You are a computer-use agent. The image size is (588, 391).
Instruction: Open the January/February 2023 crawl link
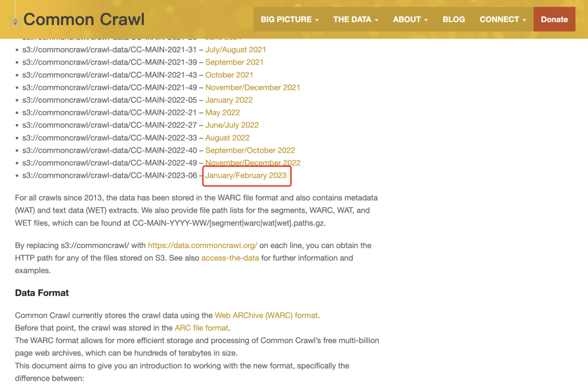click(x=246, y=176)
